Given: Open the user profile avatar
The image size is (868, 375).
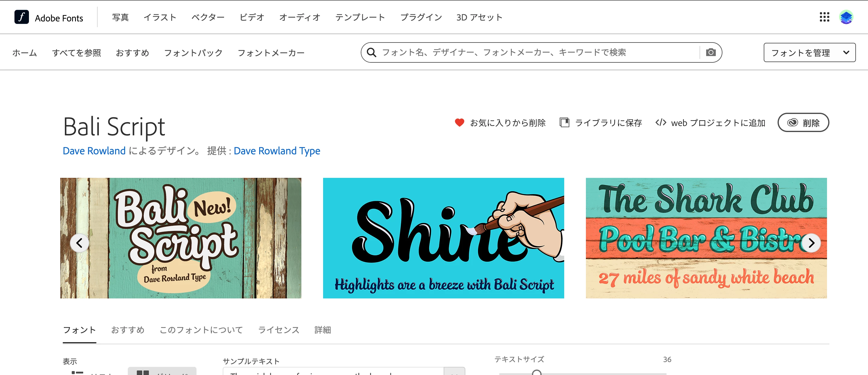Looking at the screenshot, I should pos(846,17).
